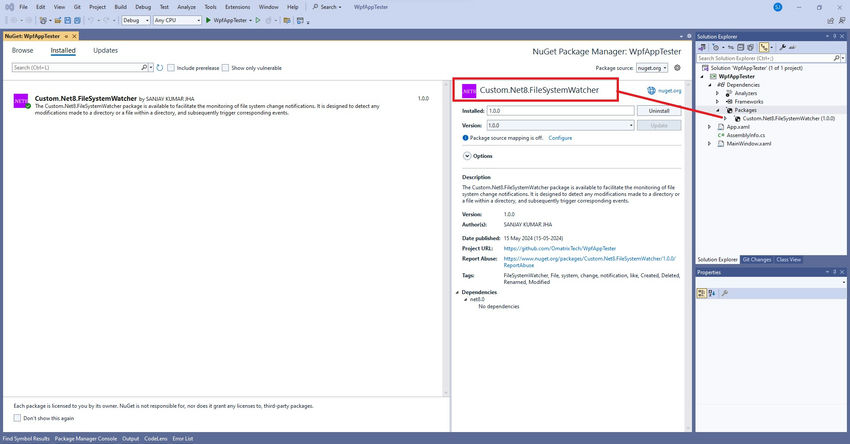The image size is (850, 444).
Task: Click the Sync with Active Document icon
Action: click(731, 48)
